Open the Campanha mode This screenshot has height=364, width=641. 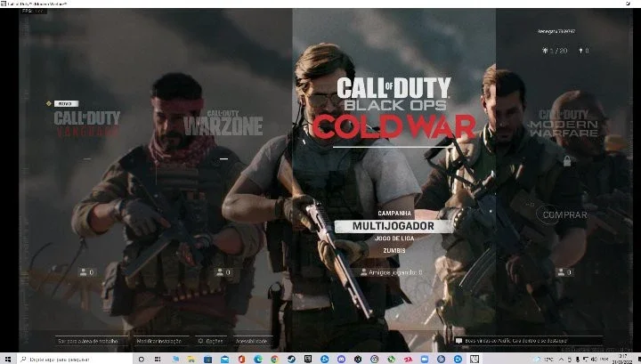pyautogui.click(x=394, y=214)
